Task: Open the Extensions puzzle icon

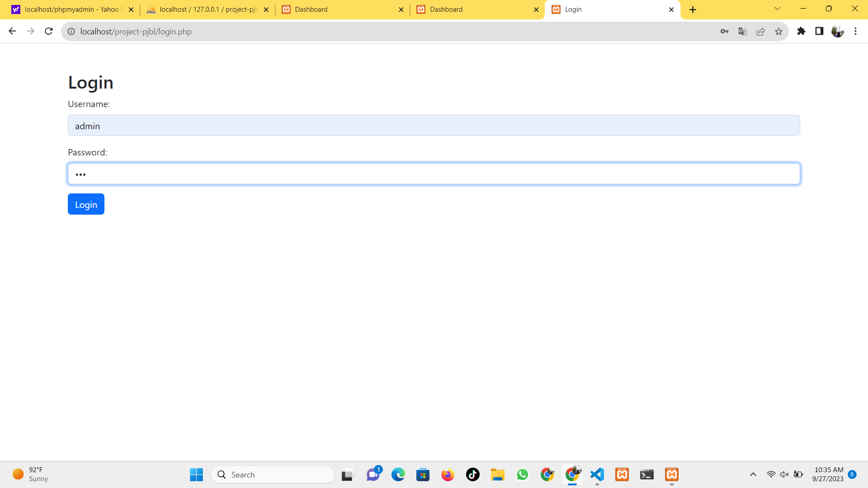Action: pyautogui.click(x=801, y=31)
